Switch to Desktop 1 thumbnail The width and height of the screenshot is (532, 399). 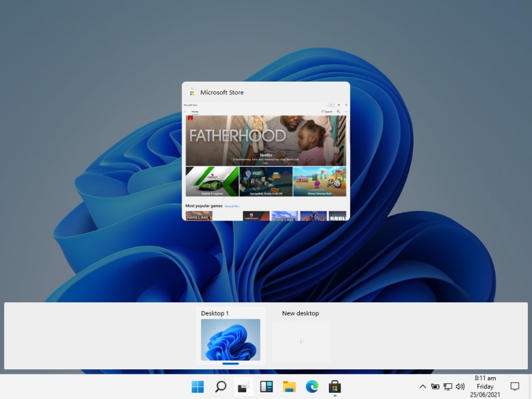click(x=231, y=340)
